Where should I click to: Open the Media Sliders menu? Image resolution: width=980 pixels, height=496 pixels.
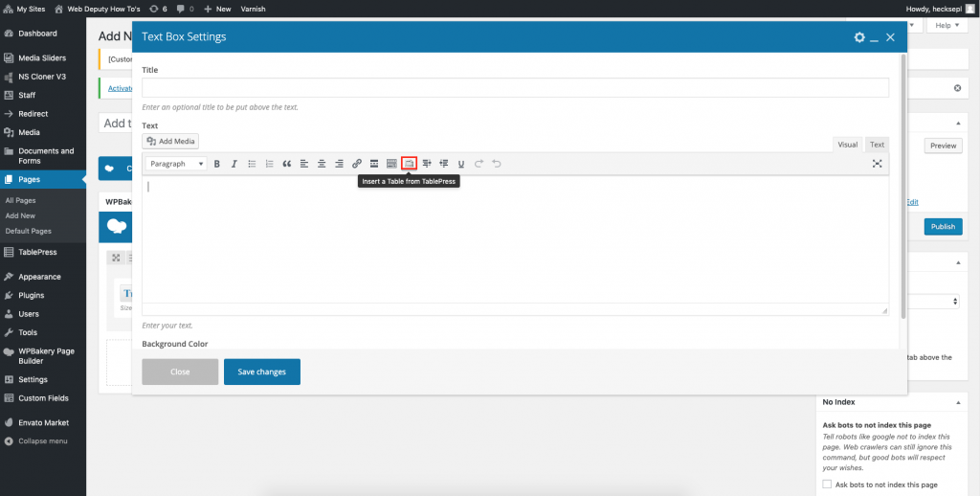tap(43, 58)
